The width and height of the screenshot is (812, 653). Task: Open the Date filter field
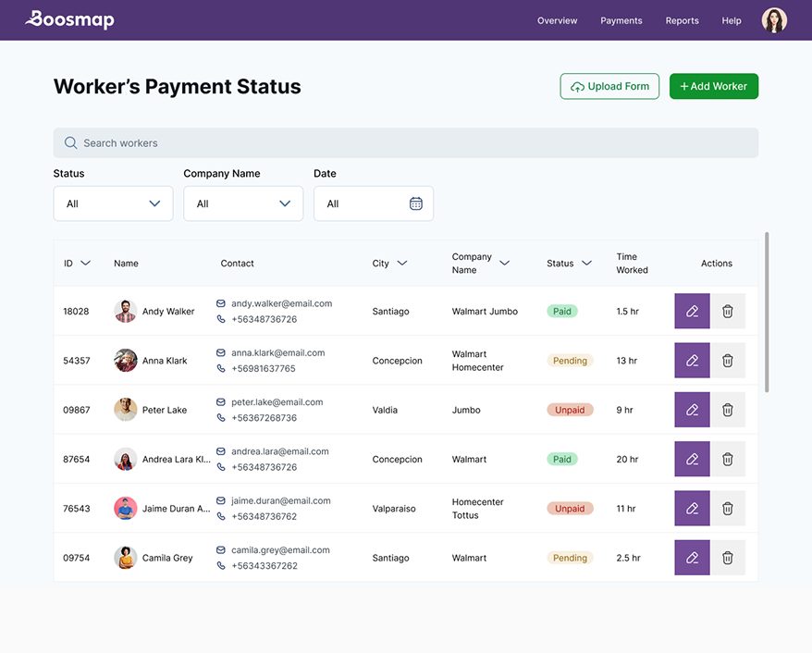374,203
